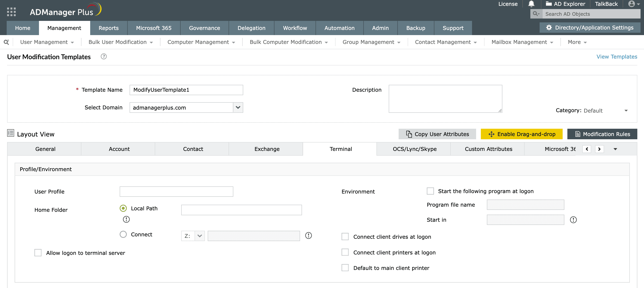Click the Description text area
The height and width of the screenshot is (288, 644).
tap(445, 99)
